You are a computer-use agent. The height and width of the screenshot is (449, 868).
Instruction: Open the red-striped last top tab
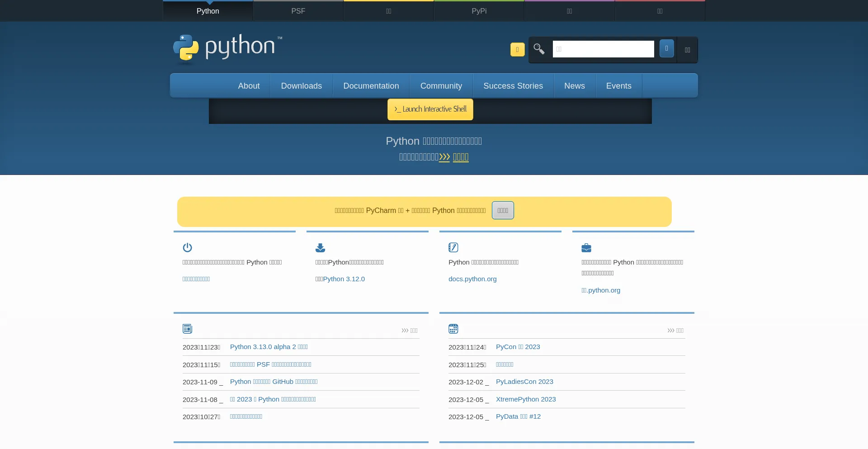pyautogui.click(x=660, y=11)
